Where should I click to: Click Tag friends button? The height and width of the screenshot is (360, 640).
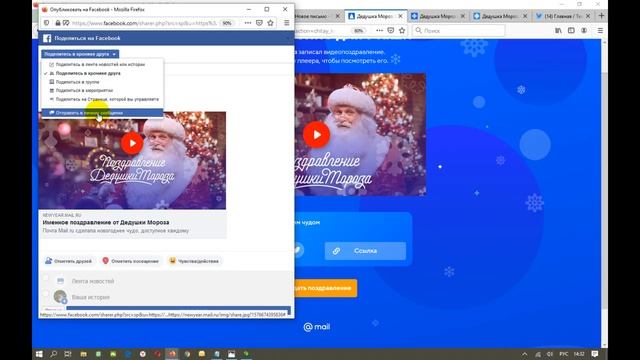pos(69,261)
